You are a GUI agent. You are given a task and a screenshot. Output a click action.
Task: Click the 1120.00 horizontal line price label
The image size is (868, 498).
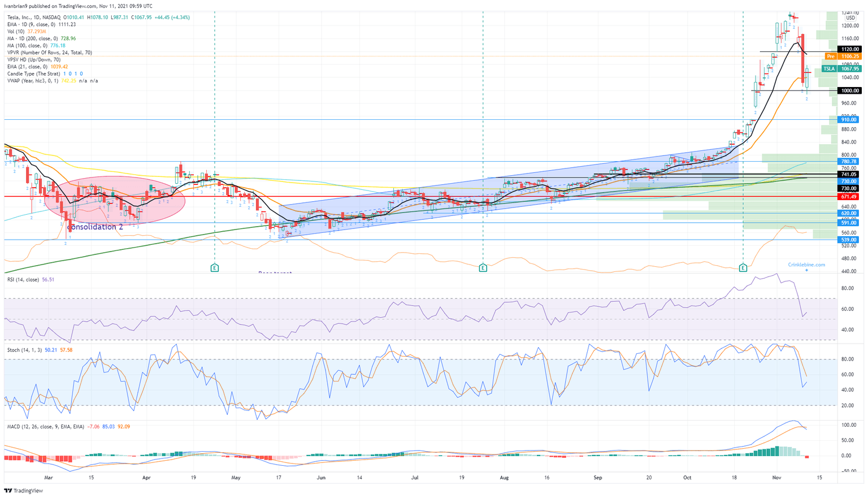[x=850, y=50]
